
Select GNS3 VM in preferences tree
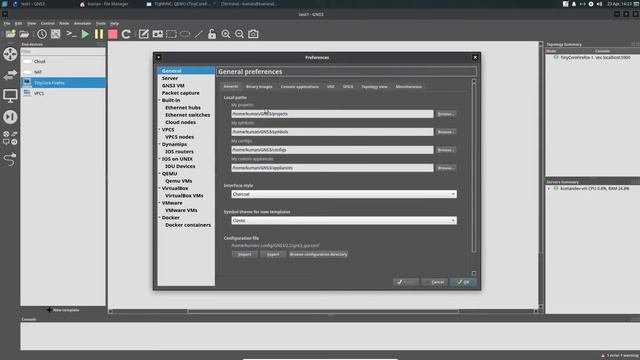click(173, 85)
